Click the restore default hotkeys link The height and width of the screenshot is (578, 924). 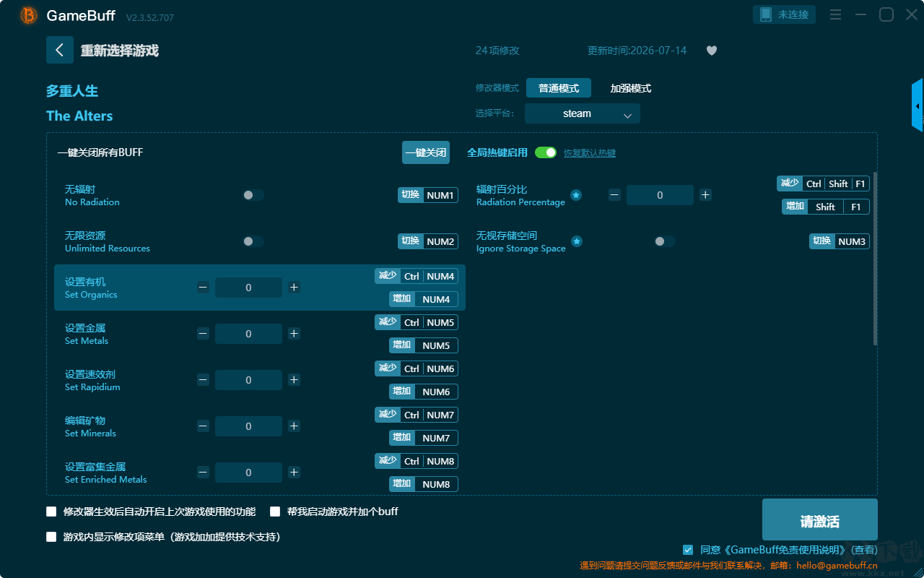click(x=590, y=153)
